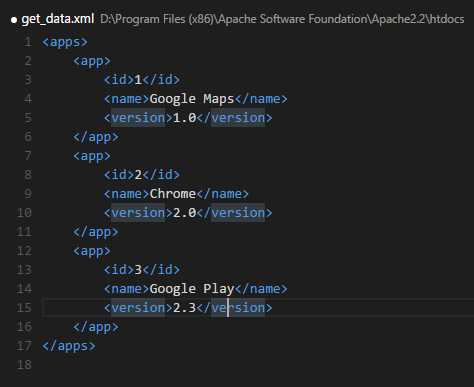Viewport: 474px width, 387px height.
Task: Click line number 18 in the gutter
Action: pos(24,365)
